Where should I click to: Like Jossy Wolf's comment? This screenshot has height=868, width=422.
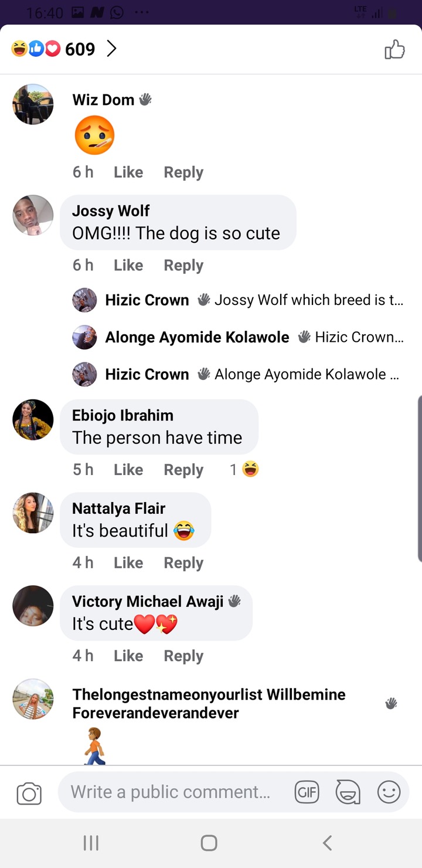[x=128, y=265]
